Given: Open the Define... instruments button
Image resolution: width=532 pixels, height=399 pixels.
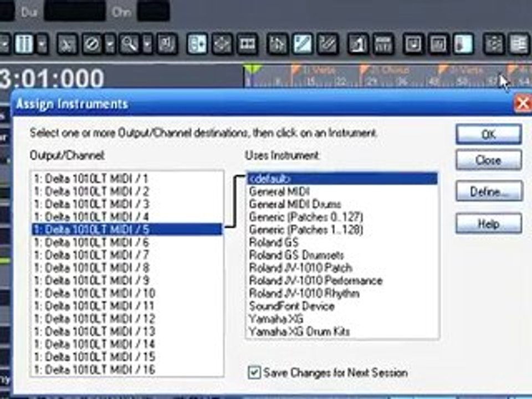Looking at the screenshot, I should [x=489, y=192].
